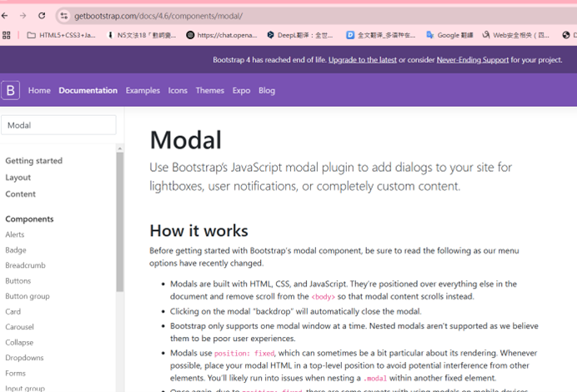Viewport: 577px width, 392px height.
Task: Open Collapse in sidebar
Action: [x=19, y=342]
